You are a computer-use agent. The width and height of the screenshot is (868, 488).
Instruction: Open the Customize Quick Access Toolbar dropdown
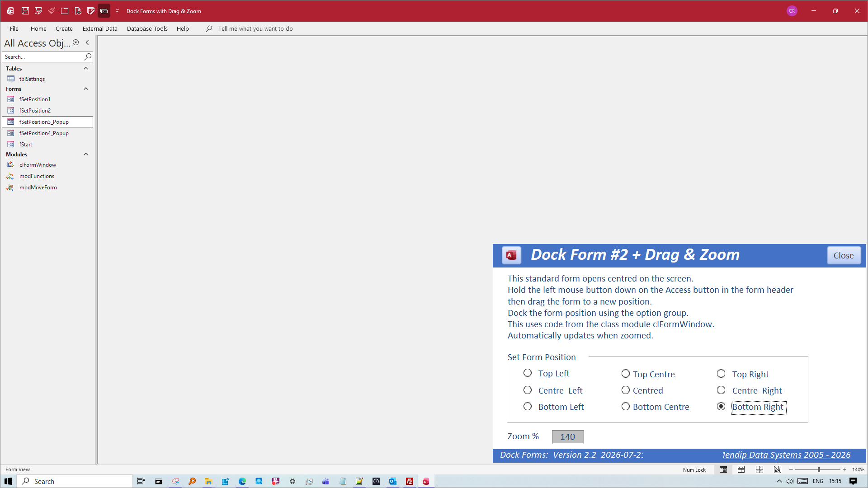[117, 11]
